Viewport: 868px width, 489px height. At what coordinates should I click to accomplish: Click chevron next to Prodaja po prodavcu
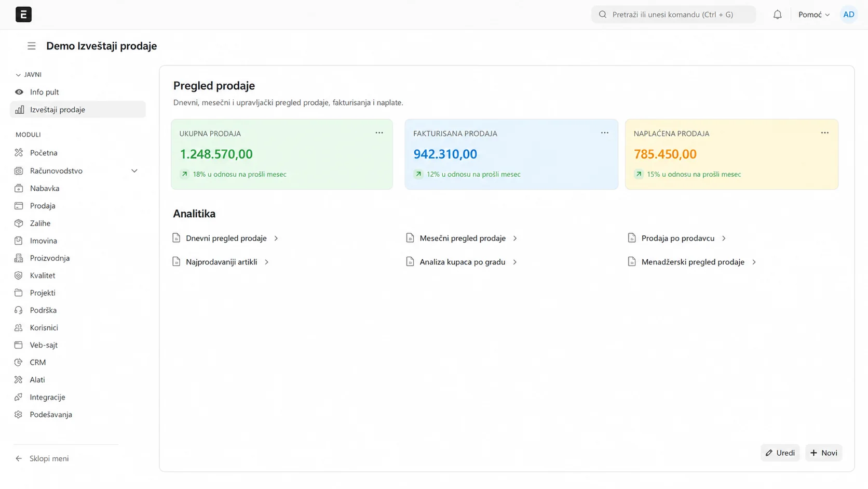[x=724, y=238]
